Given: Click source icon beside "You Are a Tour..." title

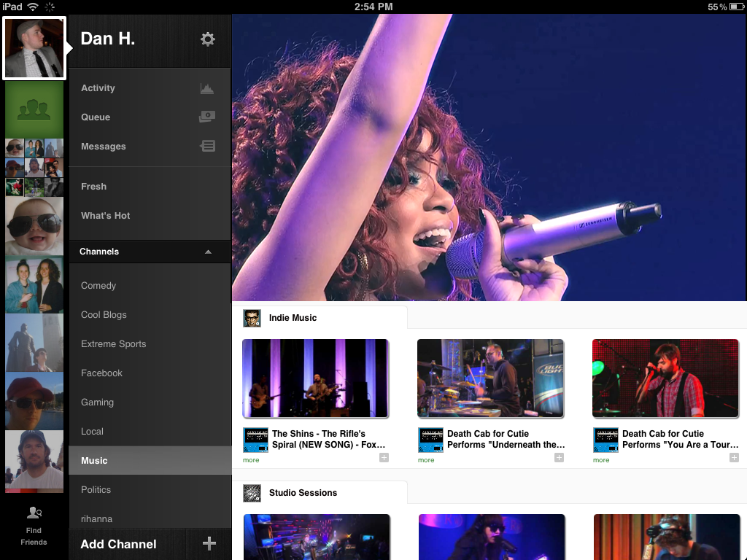Looking at the screenshot, I should [606, 440].
